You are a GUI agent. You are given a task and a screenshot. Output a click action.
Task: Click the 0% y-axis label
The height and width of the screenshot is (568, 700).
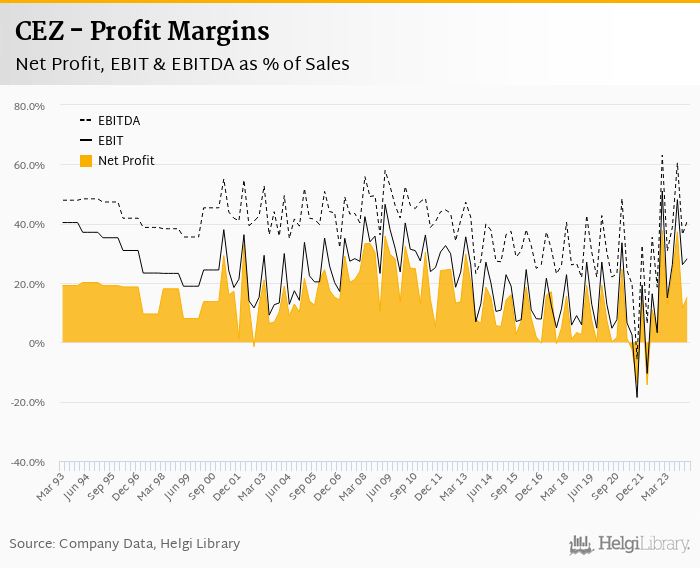pyautogui.click(x=37, y=344)
